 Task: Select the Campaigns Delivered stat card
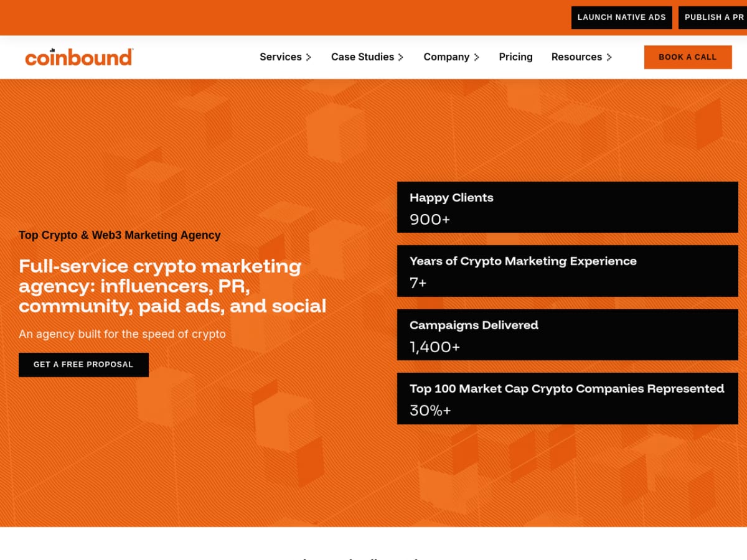[x=568, y=335]
